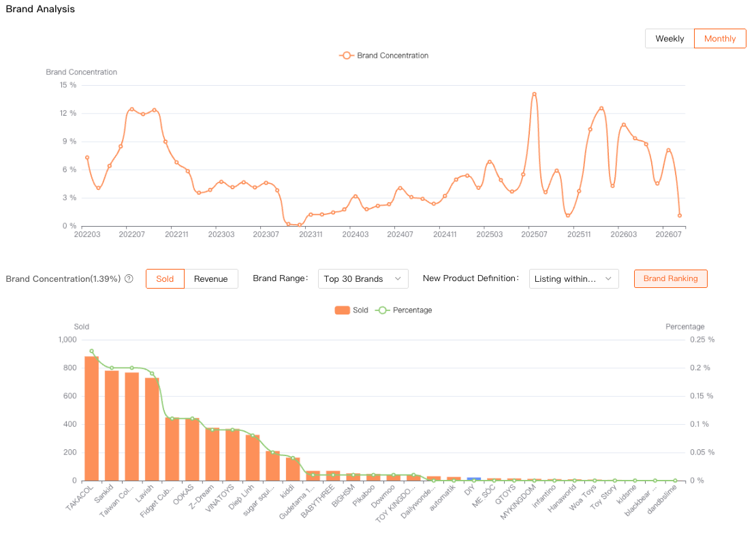This screenshot has height=533, width=756.
Task: Click the BIGHSM sold bar
Action: (353, 477)
